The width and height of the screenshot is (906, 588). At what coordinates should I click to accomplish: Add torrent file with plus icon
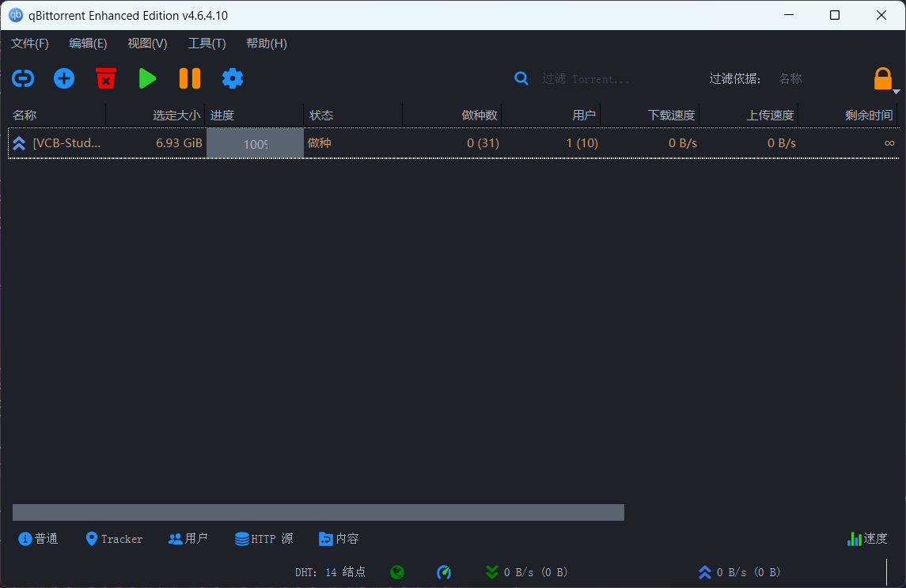[x=64, y=78]
